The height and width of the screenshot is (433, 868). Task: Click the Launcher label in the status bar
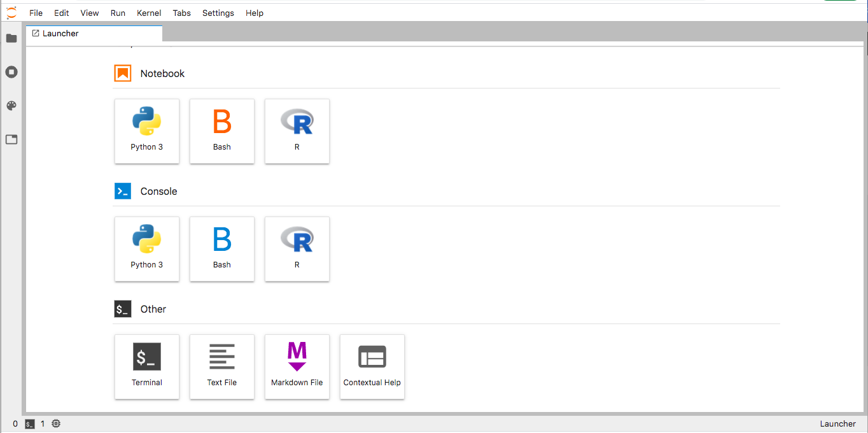[x=838, y=423]
